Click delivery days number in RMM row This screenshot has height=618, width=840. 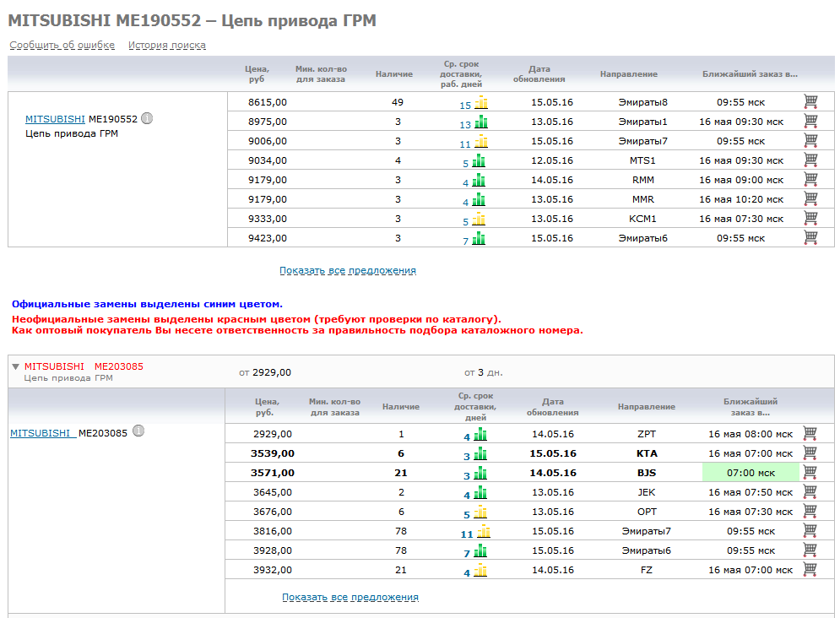(465, 182)
